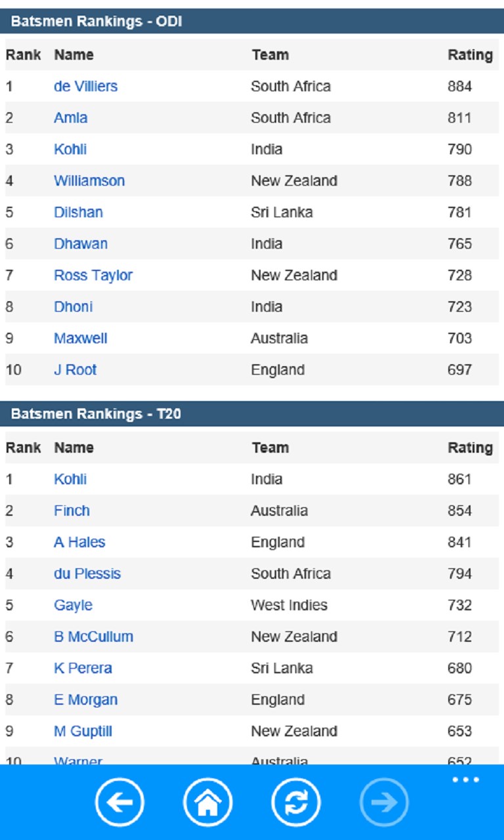This screenshot has width=504, height=840.
Task: Refresh rankings with the refresh icon
Action: (x=296, y=802)
